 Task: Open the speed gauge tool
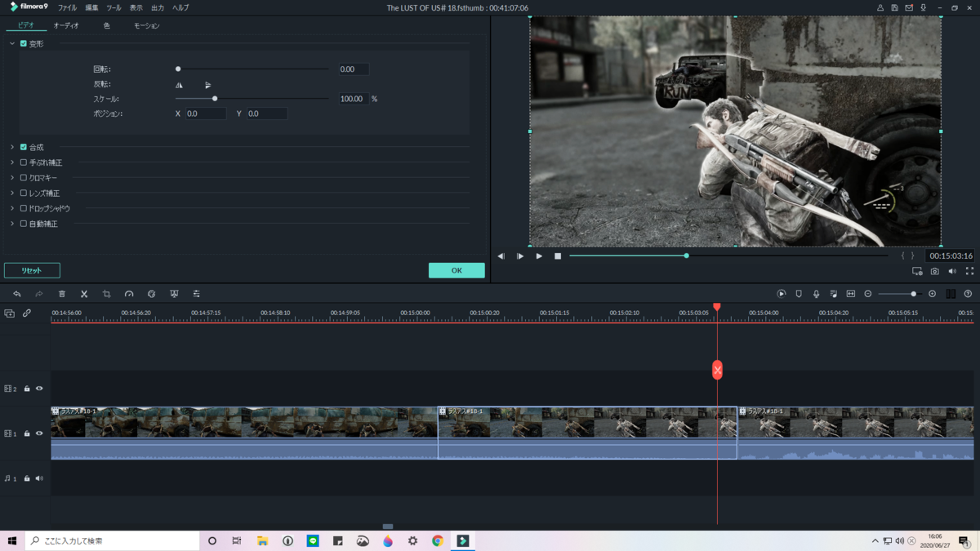tap(129, 294)
